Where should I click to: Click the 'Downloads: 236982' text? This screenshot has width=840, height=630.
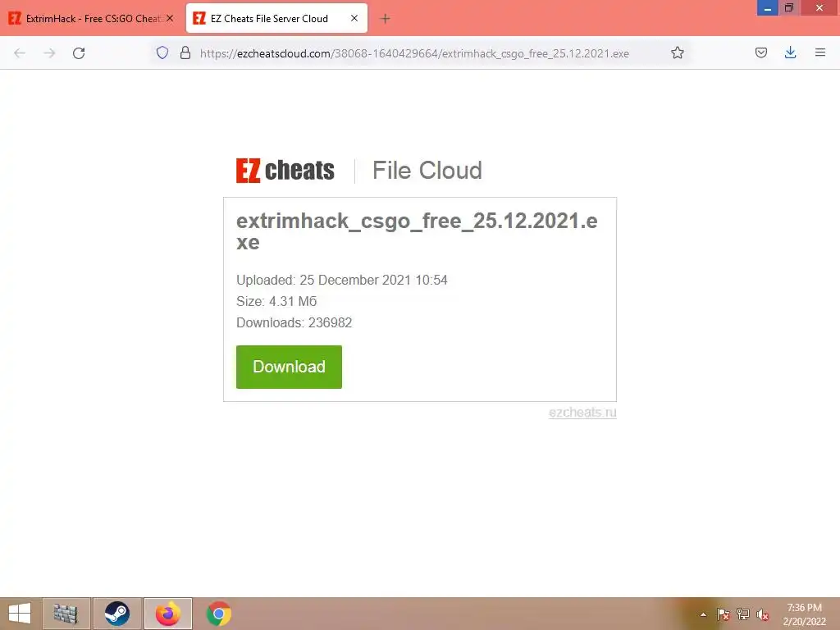pos(294,323)
